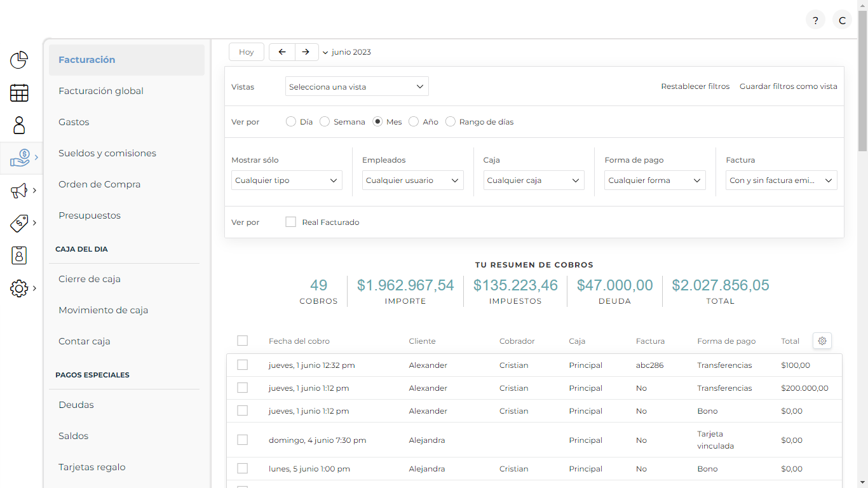This screenshot has height=488, width=868.
Task: Click Restablecer filtros link
Action: pyautogui.click(x=695, y=86)
